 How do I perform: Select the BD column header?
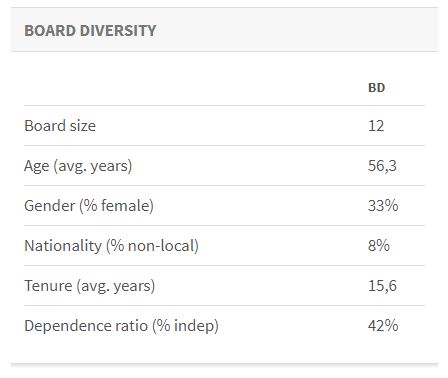(x=376, y=88)
